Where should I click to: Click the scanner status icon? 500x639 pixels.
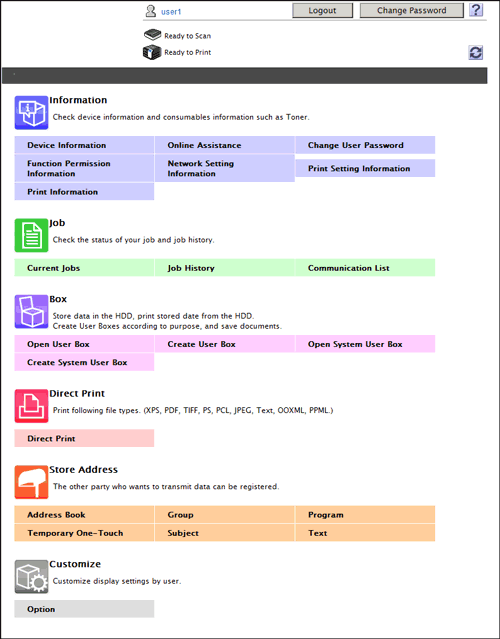point(152,35)
